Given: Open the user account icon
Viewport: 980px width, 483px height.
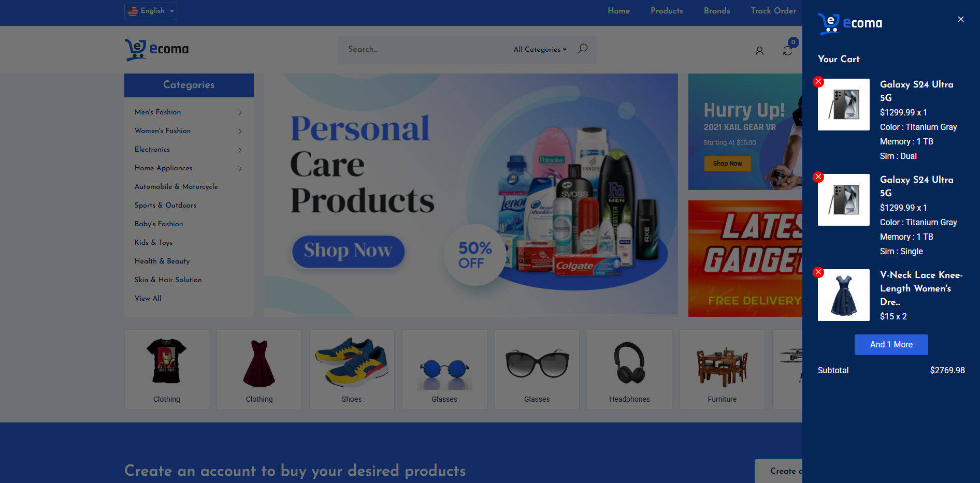Looking at the screenshot, I should [x=759, y=51].
